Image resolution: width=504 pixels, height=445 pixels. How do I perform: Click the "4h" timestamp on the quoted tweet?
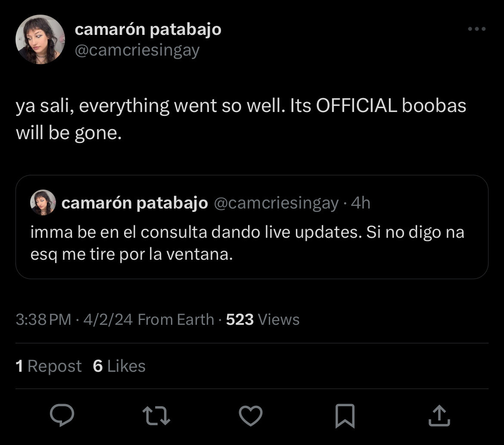coord(361,203)
